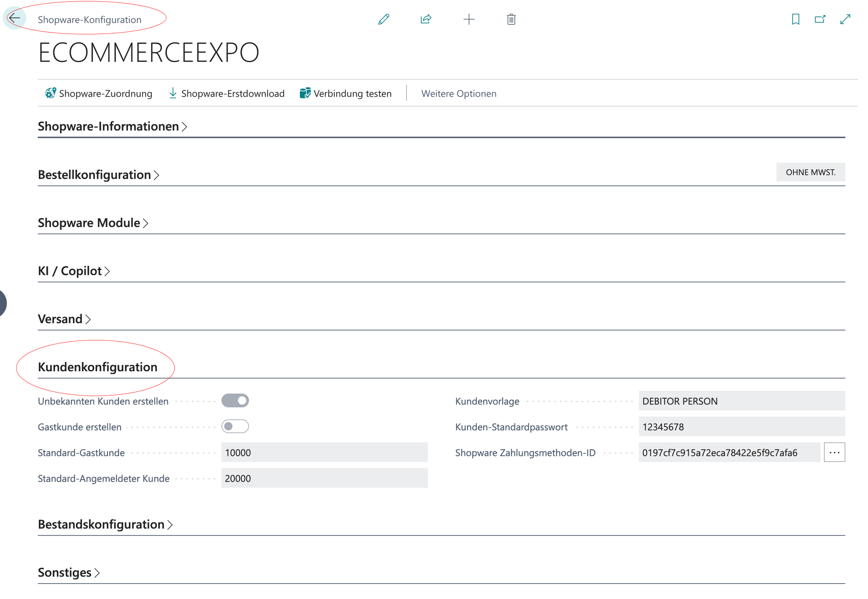Click the Shopware-Zuordnung globe icon
Image resolution: width=868 pixels, height=599 pixels.
(50, 93)
